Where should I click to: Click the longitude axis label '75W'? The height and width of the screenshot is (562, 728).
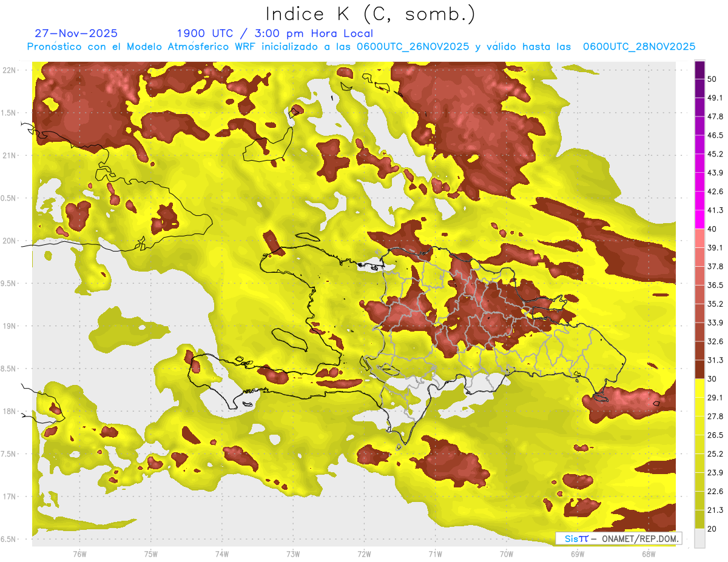[151, 554]
